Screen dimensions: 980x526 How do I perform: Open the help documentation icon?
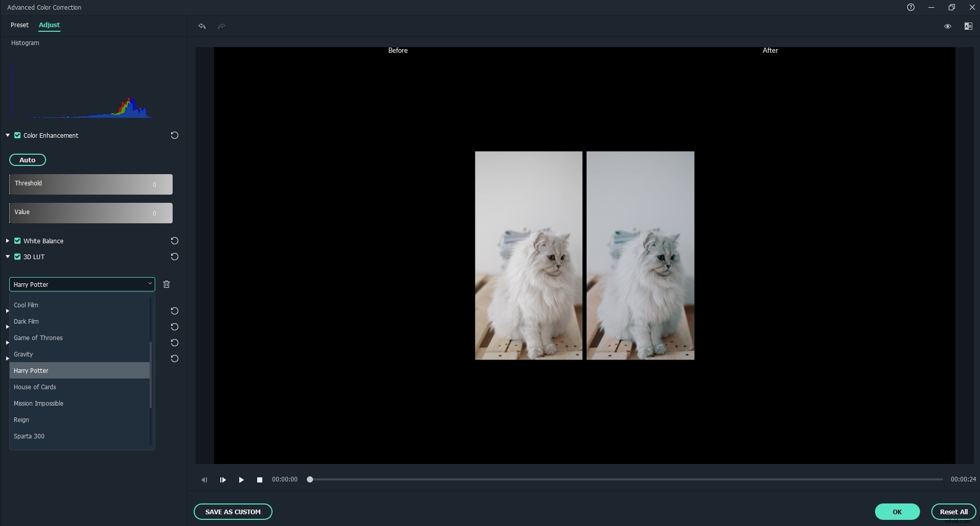pyautogui.click(x=911, y=7)
